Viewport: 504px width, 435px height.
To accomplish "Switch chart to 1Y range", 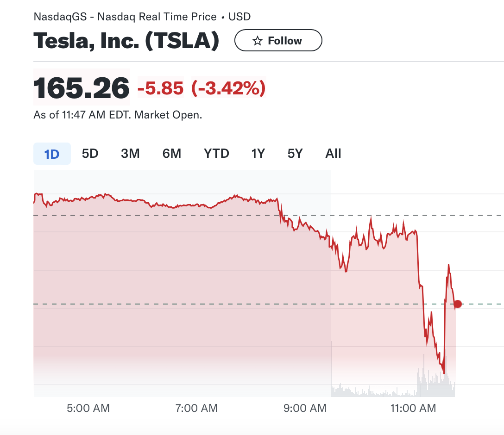I will 258,154.
